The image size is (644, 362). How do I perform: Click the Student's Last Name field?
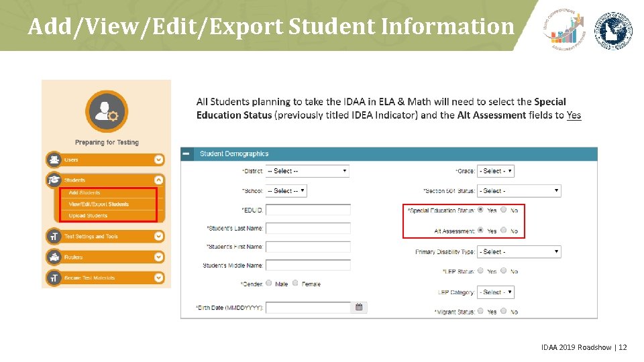coord(308,228)
